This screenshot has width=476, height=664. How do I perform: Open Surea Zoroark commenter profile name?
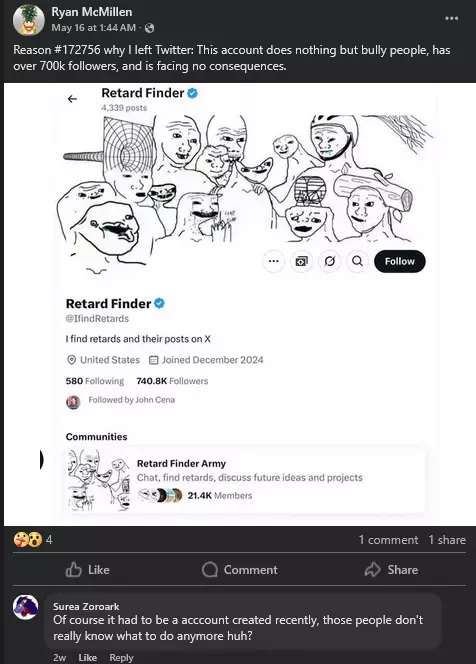pos(86,606)
